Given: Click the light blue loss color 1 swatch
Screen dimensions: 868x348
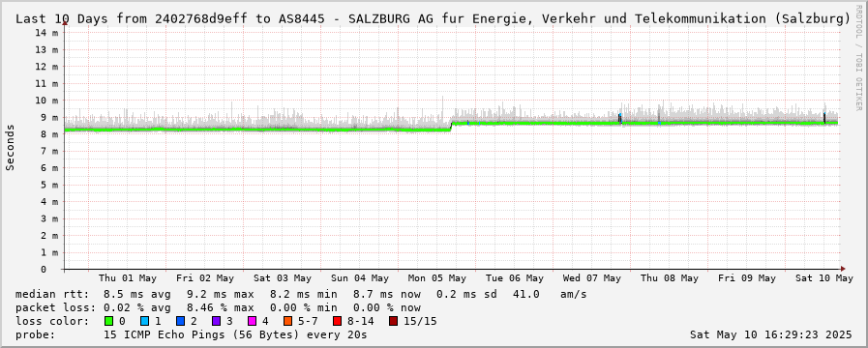Looking at the screenshot, I should coord(144,321).
